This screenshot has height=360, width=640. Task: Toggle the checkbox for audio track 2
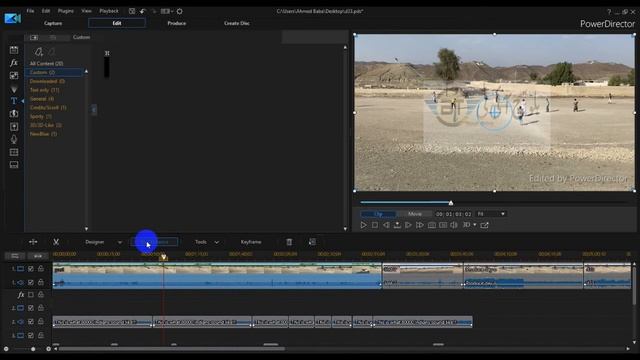(31, 322)
